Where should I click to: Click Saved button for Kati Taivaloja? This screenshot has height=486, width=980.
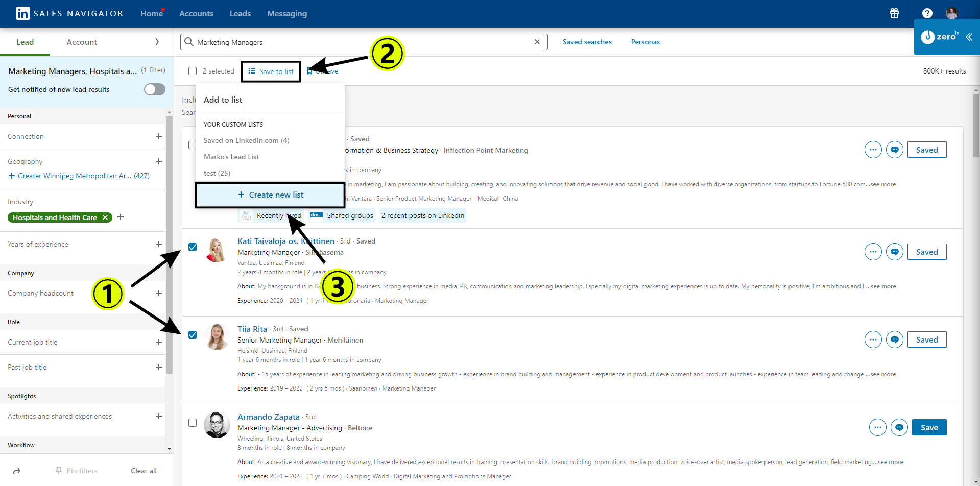927,252
